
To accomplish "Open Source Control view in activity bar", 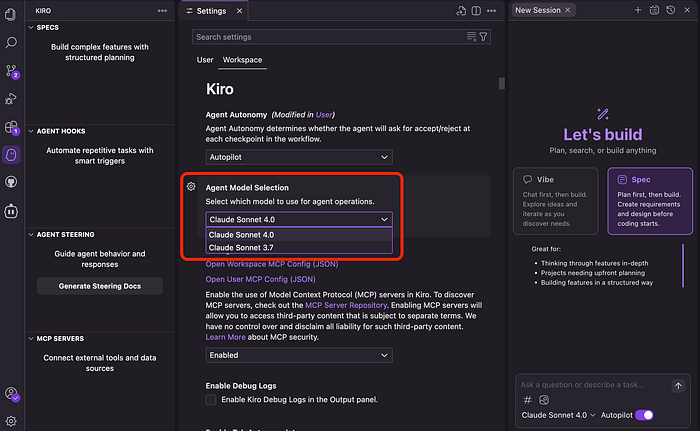I will 11,71.
